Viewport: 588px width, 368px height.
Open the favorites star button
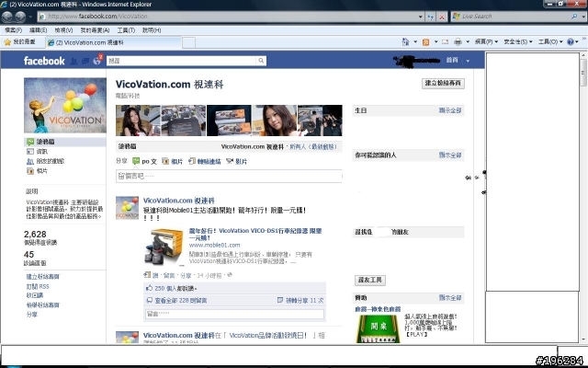(7, 42)
